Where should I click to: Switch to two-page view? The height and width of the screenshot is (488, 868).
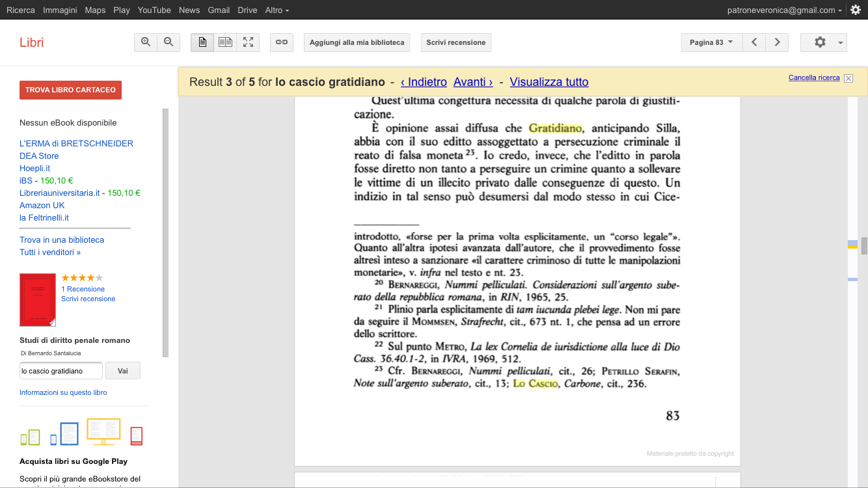coord(225,42)
